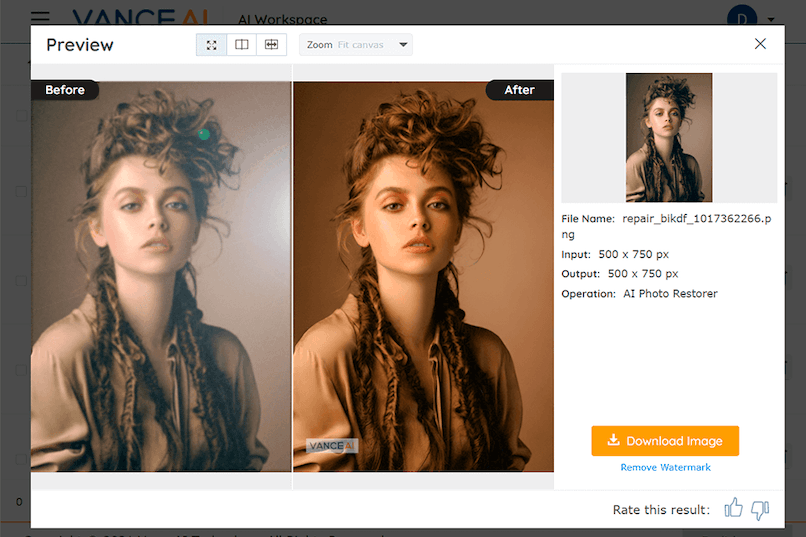Open the Remove Watermark link

point(665,468)
